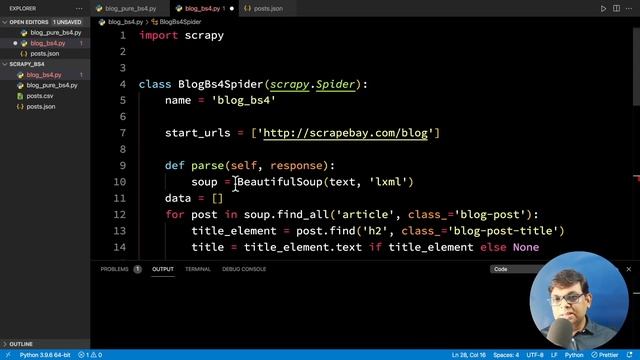The width and height of the screenshot is (640, 360).
Task: Open posts.json in SCRAPY_BS4 folder
Action: point(41,107)
